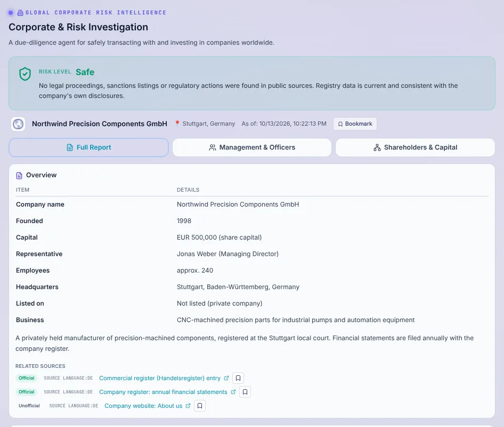
Task: Click 'EUR 500,000 (share capital)' value
Action: click(219, 237)
